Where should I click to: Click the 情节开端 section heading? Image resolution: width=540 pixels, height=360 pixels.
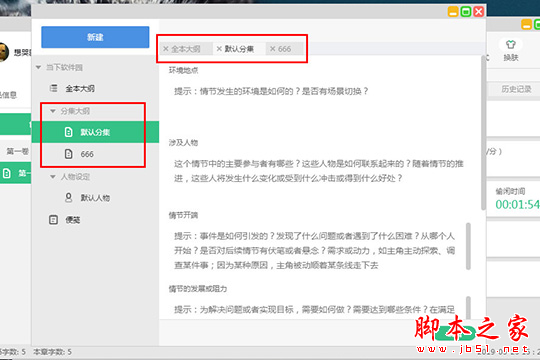tap(183, 215)
